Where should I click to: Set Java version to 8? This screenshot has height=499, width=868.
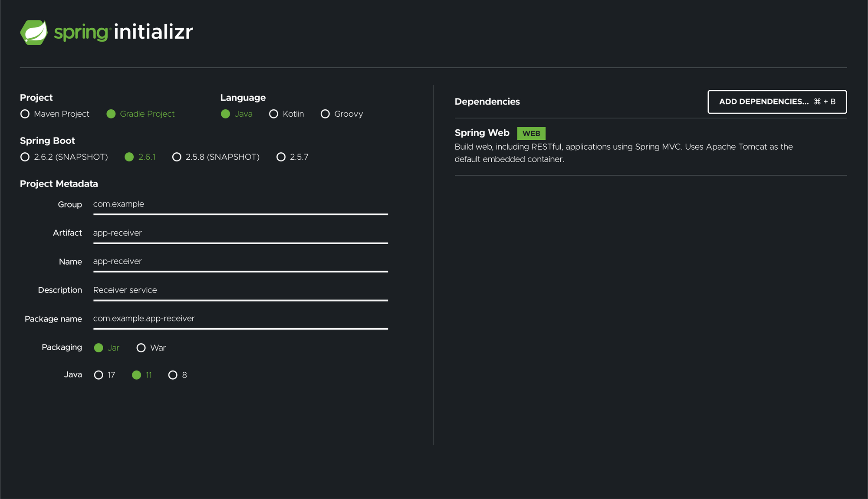173,375
